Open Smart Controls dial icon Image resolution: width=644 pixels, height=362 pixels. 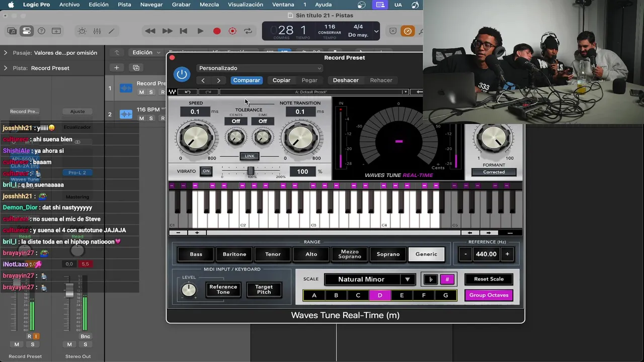pyautogui.click(x=82, y=31)
